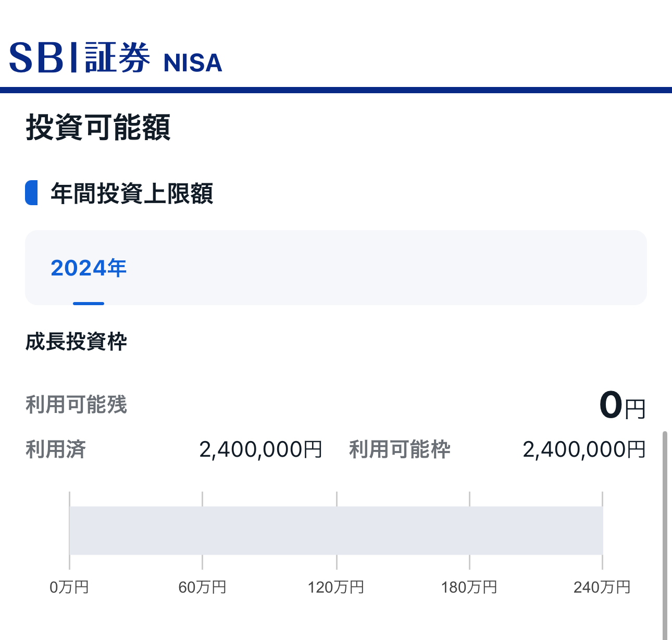
Task: Click the gray usage progress bar
Action: coord(336,530)
